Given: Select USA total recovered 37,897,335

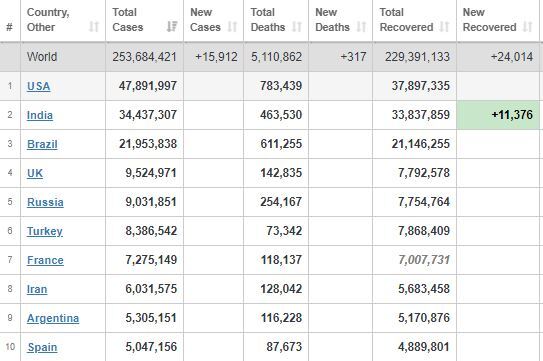Looking at the screenshot, I should pos(421,86).
